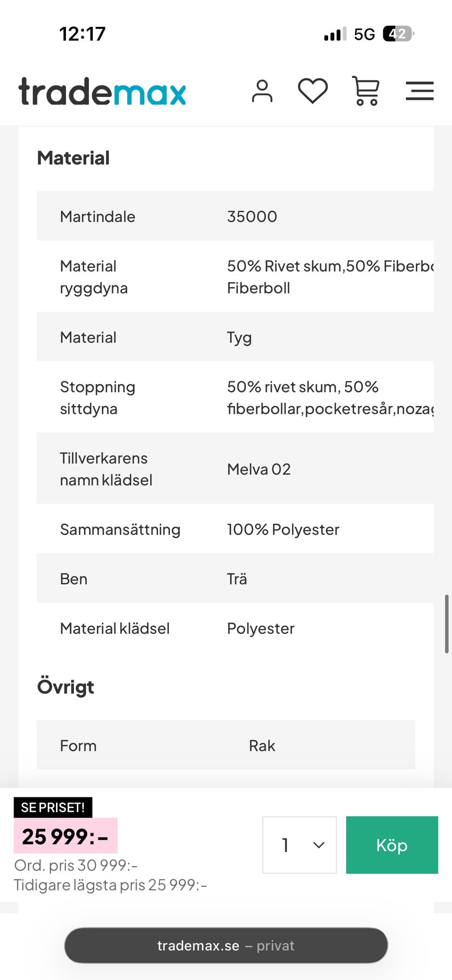
Task: Expand the quantity dropdown
Action: (x=299, y=845)
